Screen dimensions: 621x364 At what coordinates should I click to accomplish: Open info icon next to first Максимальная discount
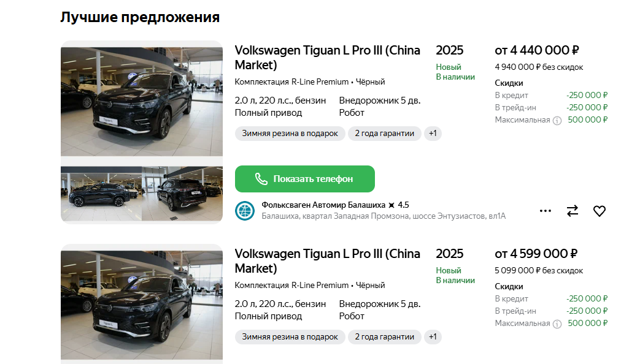click(x=557, y=121)
